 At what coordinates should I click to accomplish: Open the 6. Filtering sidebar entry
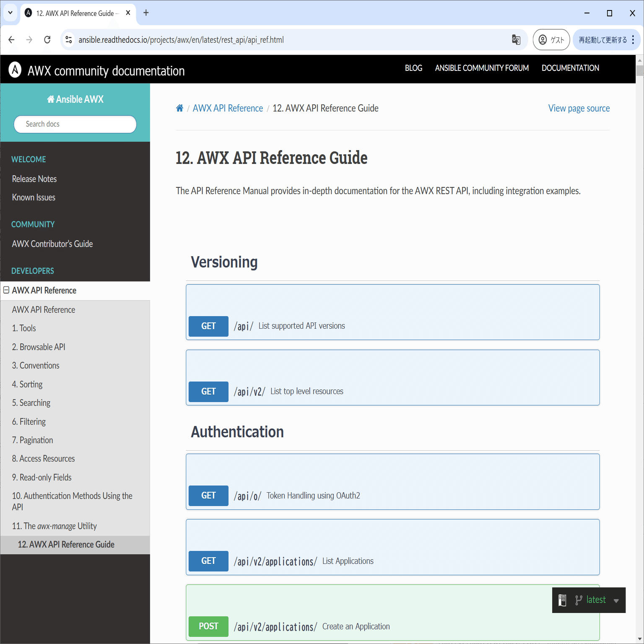(x=29, y=421)
